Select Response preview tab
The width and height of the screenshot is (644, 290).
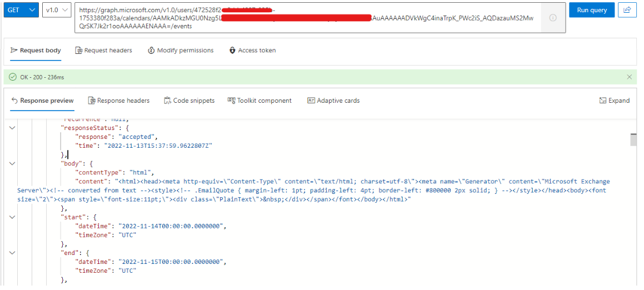click(x=42, y=101)
